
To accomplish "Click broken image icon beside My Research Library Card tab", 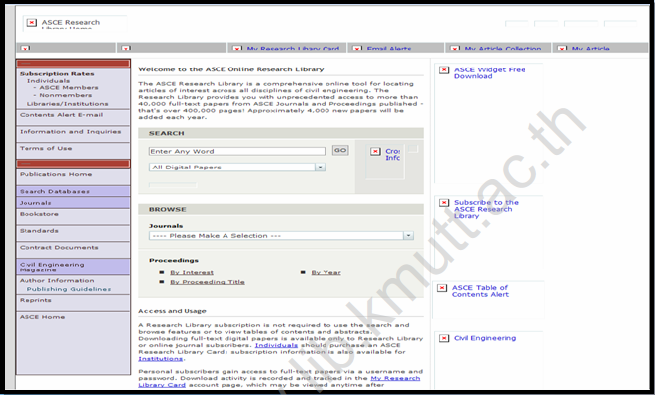I will click(237, 49).
